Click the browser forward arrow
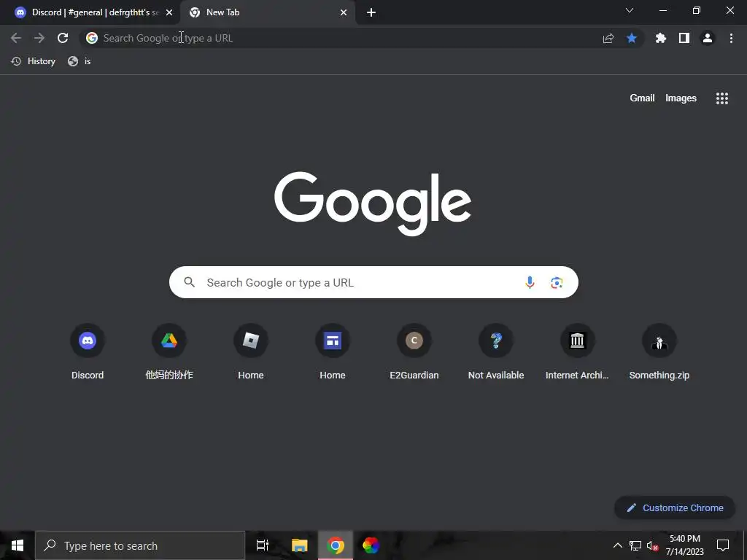 (39, 38)
